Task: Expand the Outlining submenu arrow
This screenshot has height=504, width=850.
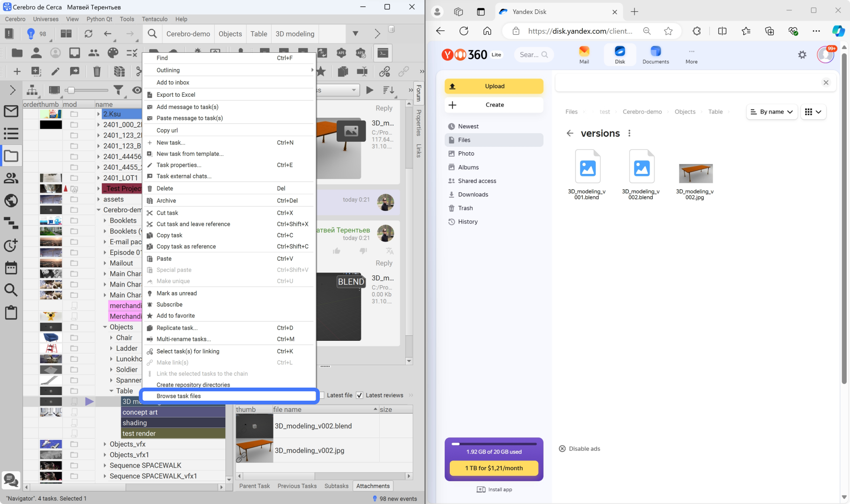Action: [x=312, y=70]
